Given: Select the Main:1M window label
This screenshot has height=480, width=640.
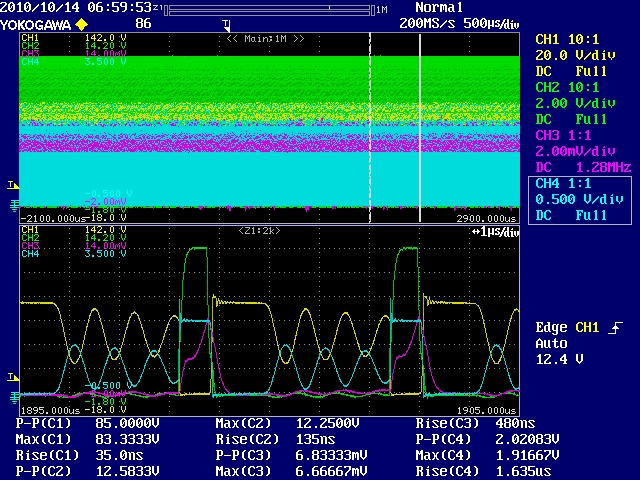Looking at the screenshot, I should coord(265,37).
